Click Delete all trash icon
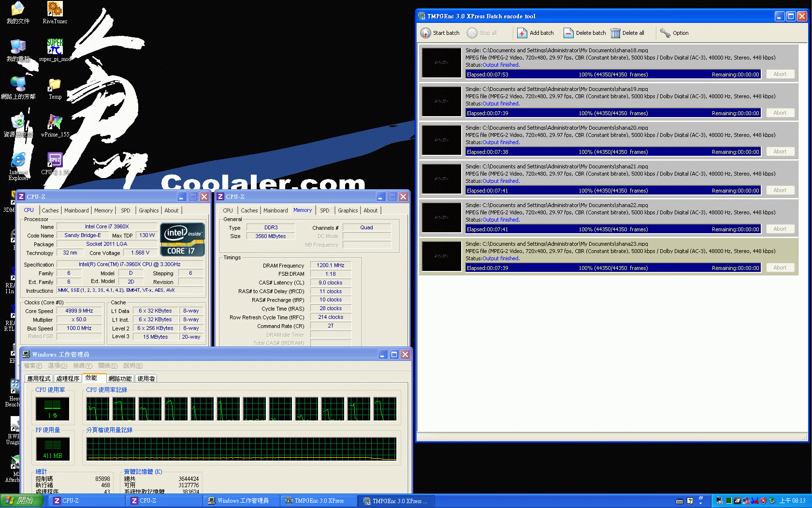This screenshot has width=812, height=508. (x=615, y=33)
